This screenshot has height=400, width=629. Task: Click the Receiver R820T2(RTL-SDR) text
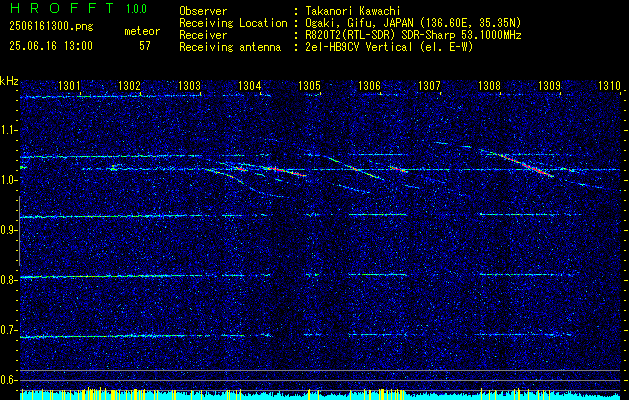(x=413, y=35)
